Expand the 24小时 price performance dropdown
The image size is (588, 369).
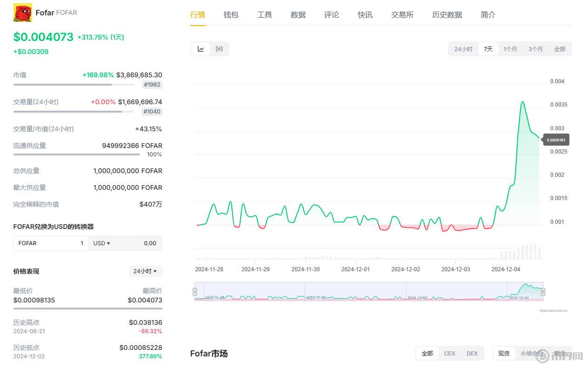145,271
